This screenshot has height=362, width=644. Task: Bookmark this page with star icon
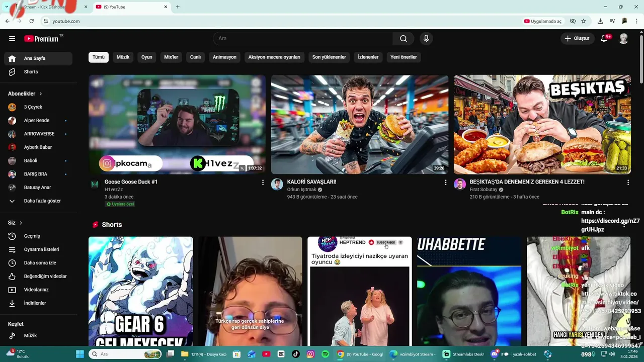584,21
